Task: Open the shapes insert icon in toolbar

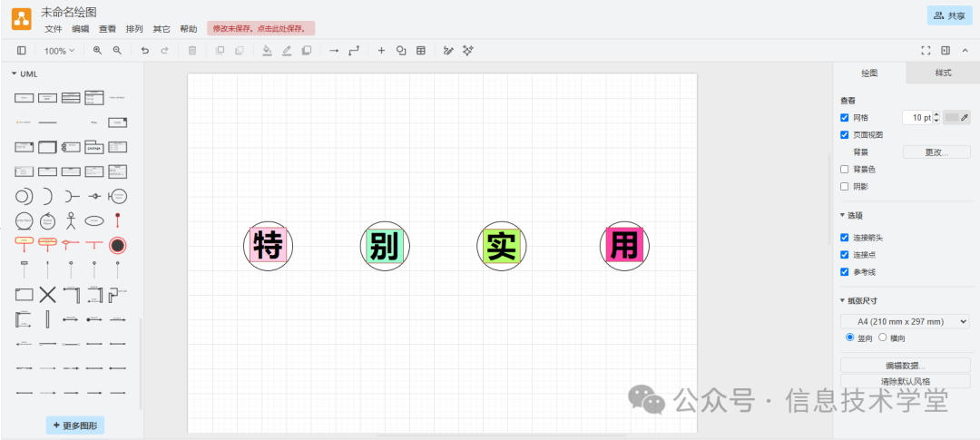Action: [x=401, y=51]
